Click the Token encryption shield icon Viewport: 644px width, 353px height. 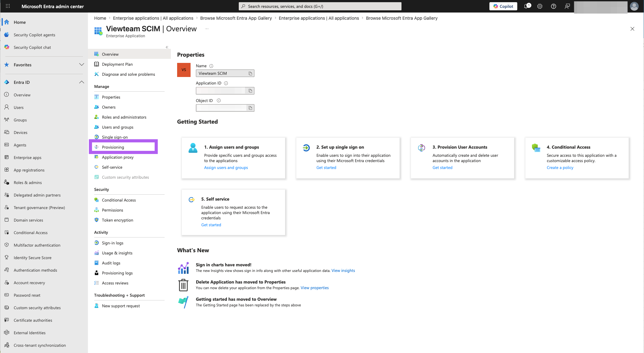(x=96, y=220)
